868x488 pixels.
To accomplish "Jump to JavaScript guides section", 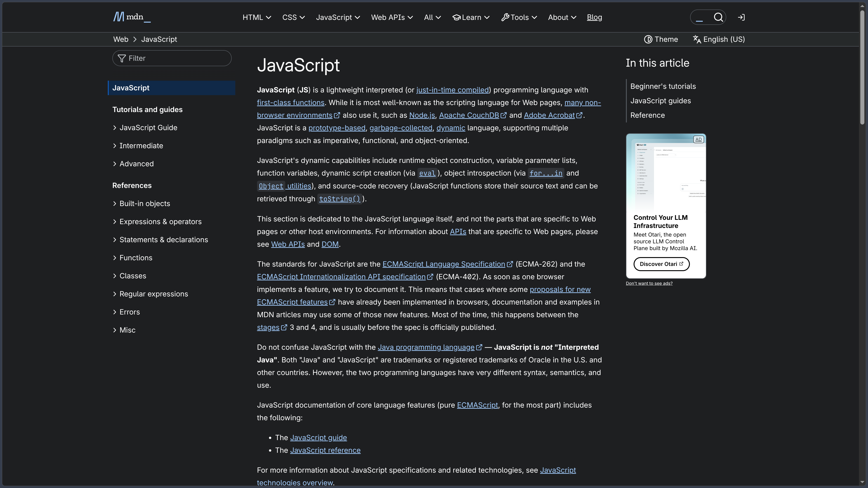I will tap(660, 101).
